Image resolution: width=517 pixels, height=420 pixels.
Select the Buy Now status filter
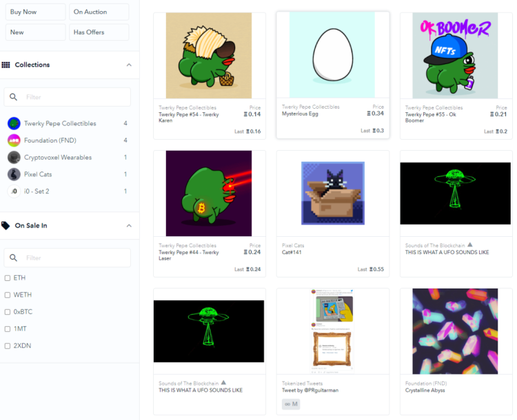tap(36, 12)
